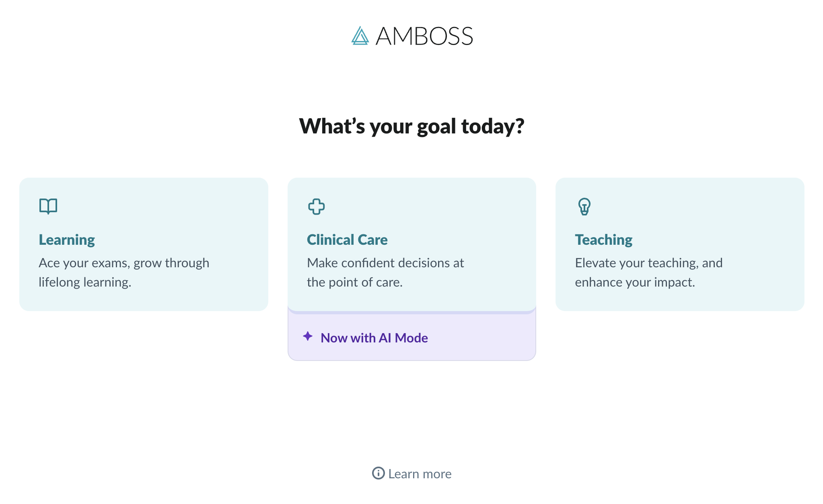Click the AMBOSS triangle logo icon

click(x=360, y=36)
